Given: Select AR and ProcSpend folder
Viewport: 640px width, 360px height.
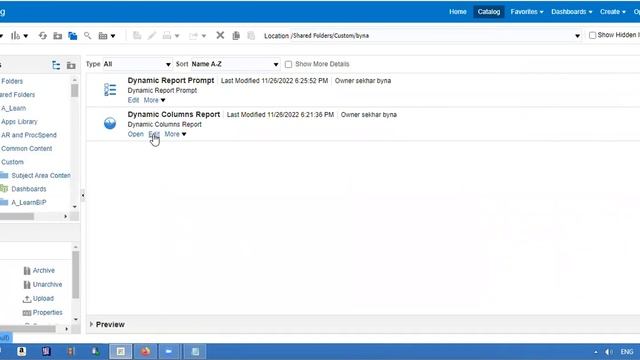Looking at the screenshot, I should tap(29, 135).
